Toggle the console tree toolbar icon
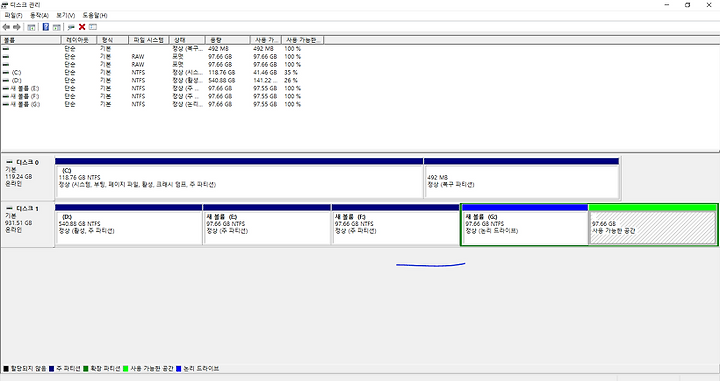This screenshot has width=720, height=381. [x=31, y=27]
